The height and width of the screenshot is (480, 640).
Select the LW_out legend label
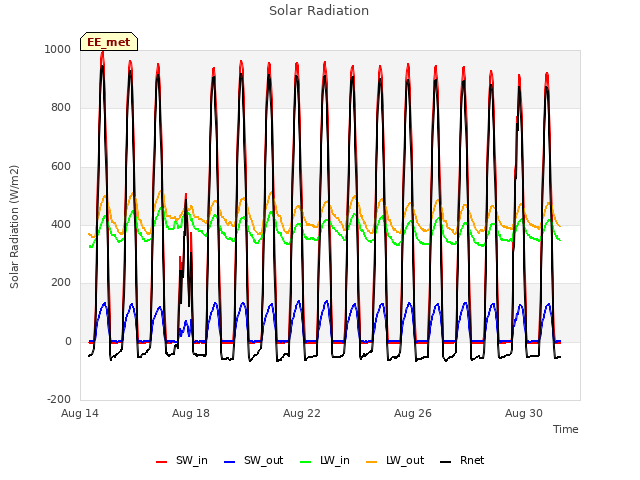[405, 460]
